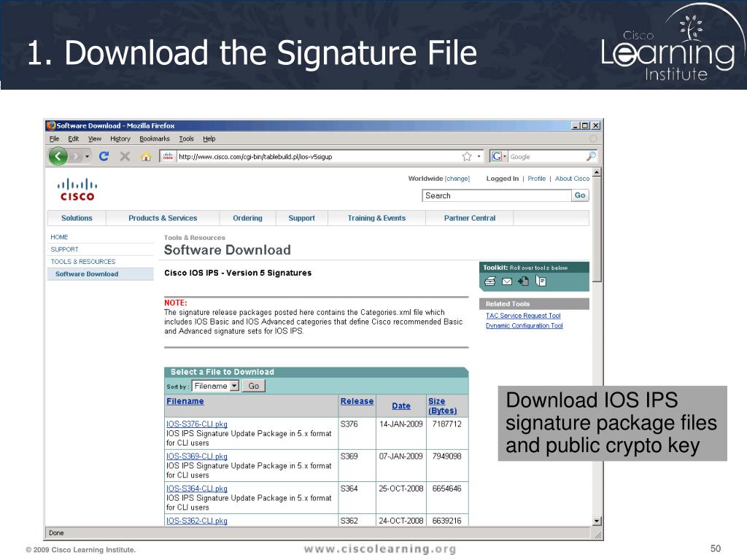Open the Help menu
The image size is (747, 560).
(209, 139)
